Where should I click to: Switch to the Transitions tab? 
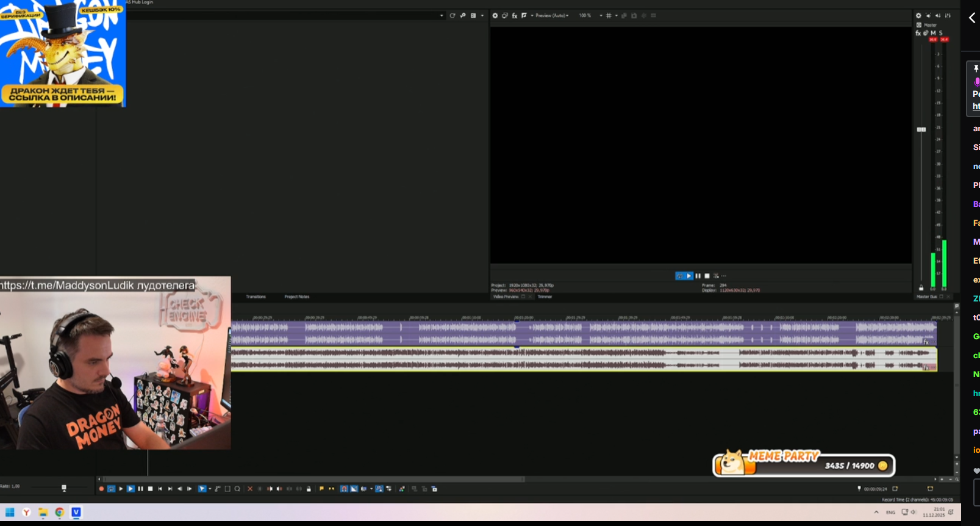tap(256, 297)
